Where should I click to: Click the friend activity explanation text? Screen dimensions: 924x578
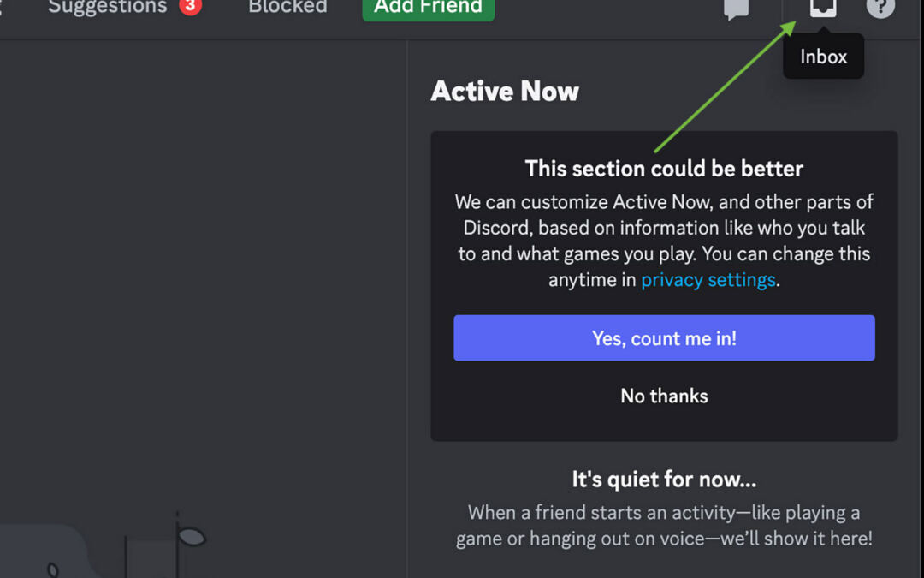tap(664, 525)
